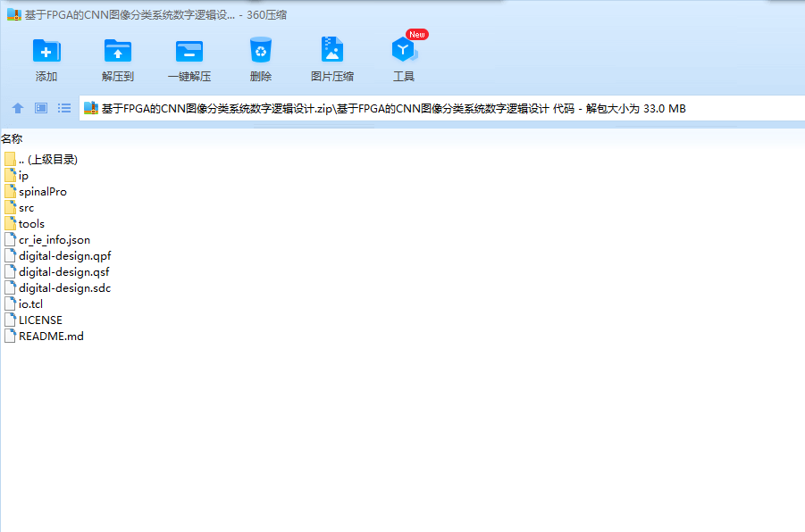
Task: Click the file icon beside LICENSE
Action: tap(10, 320)
